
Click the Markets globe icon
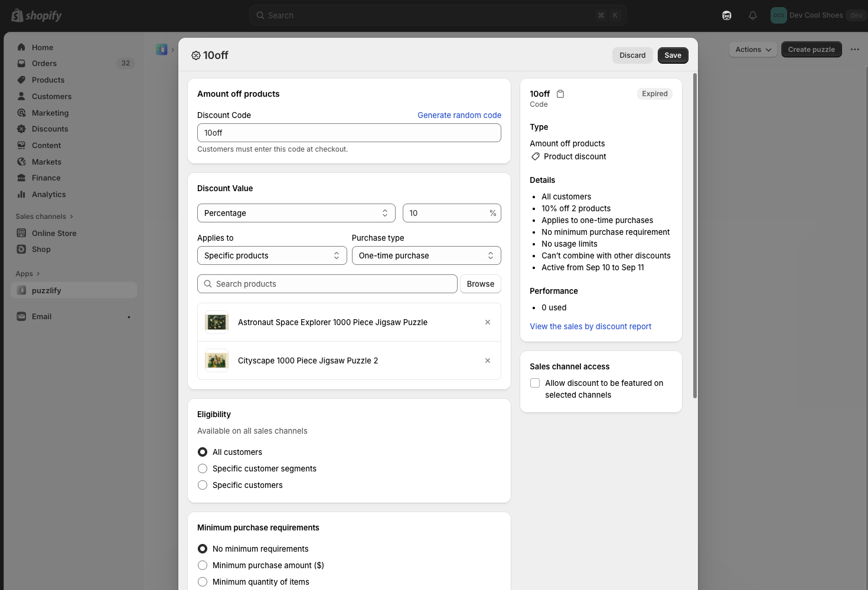[x=21, y=162]
